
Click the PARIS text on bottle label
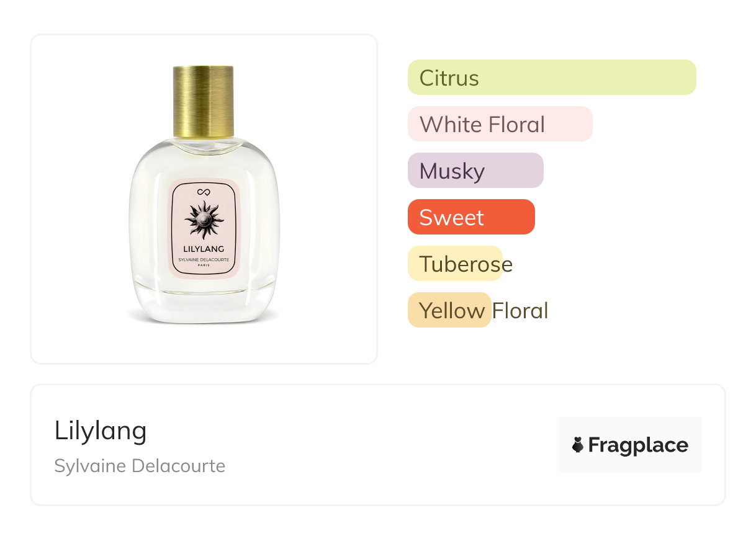coord(204,265)
